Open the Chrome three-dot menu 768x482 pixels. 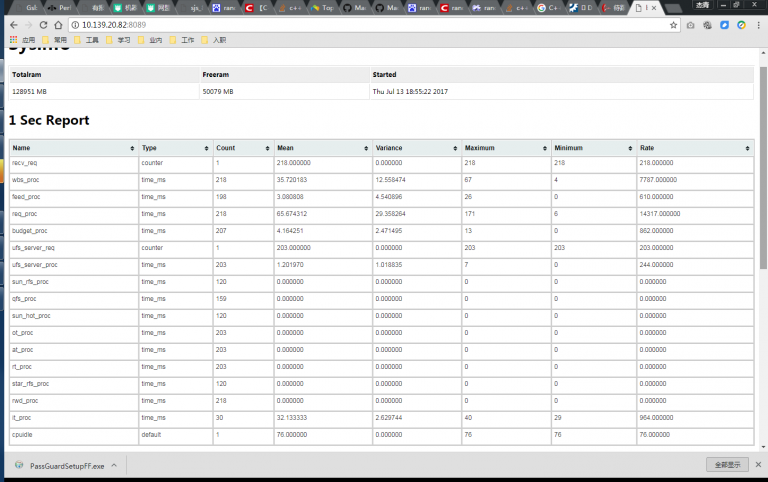(x=758, y=25)
